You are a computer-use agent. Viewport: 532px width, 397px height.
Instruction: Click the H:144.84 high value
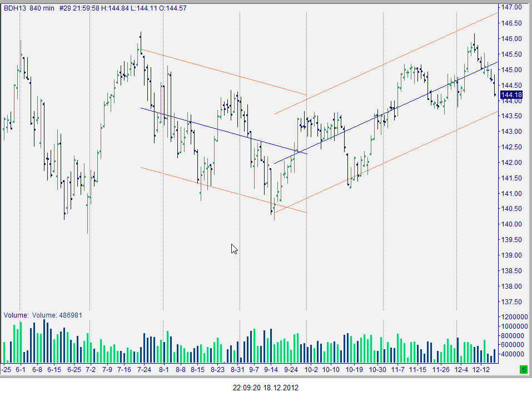(x=115, y=8)
